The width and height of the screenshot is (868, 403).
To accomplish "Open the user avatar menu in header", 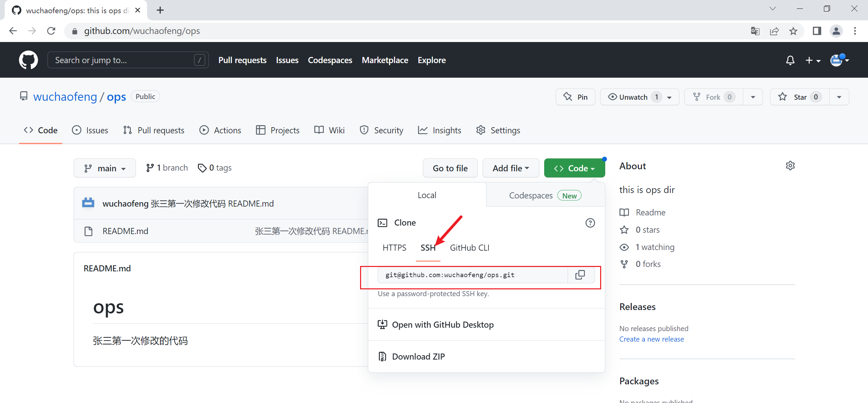I will coord(840,60).
